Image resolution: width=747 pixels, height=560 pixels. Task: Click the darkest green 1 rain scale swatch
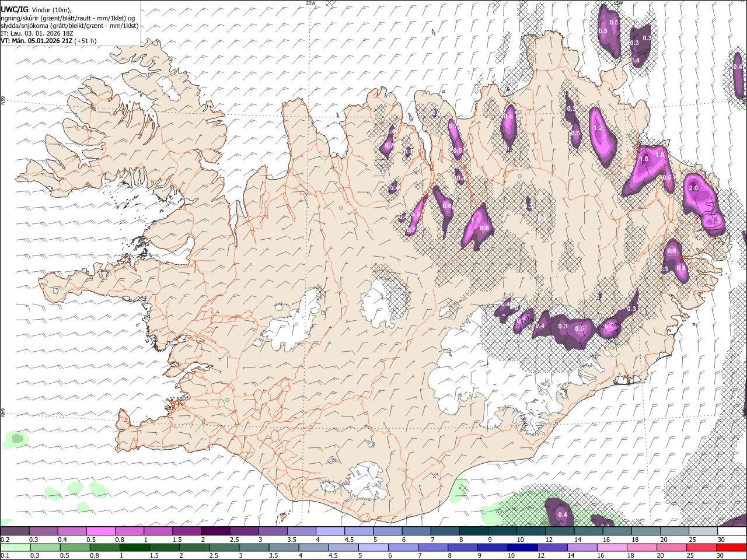[134, 547]
